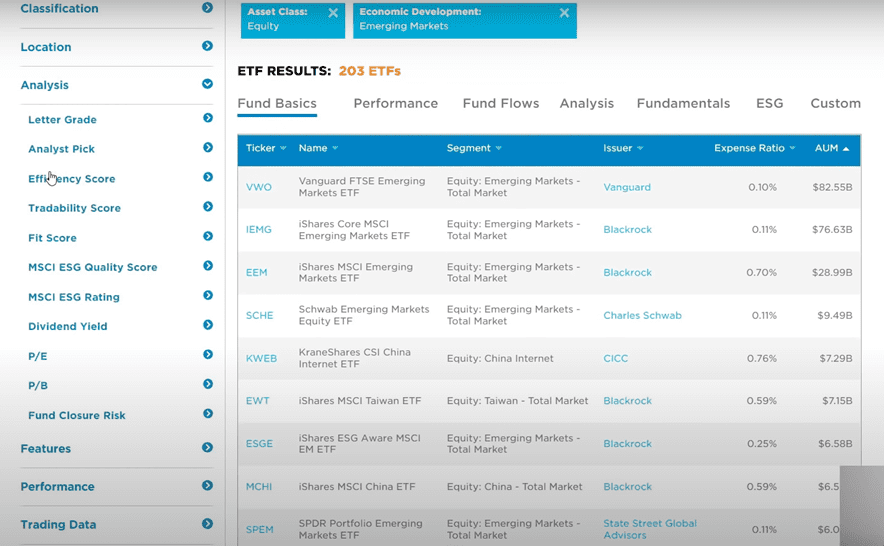Click the Fund Closure Risk arrow icon
The height and width of the screenshot is (546, 884).
[x=208, y=414]
